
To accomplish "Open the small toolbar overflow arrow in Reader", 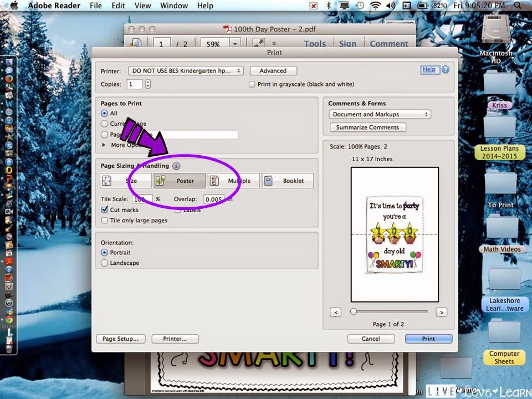I will click(274, 44).
